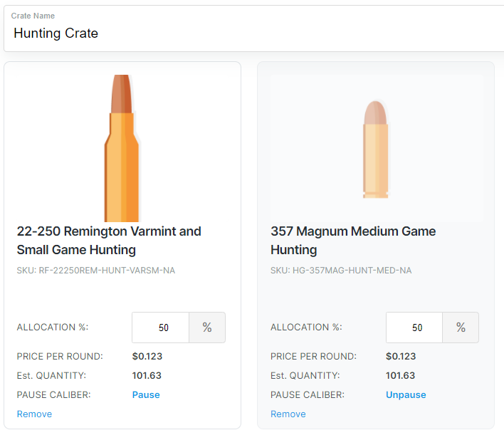Click the 22-250 Remington price per round value

coord(147,356)
